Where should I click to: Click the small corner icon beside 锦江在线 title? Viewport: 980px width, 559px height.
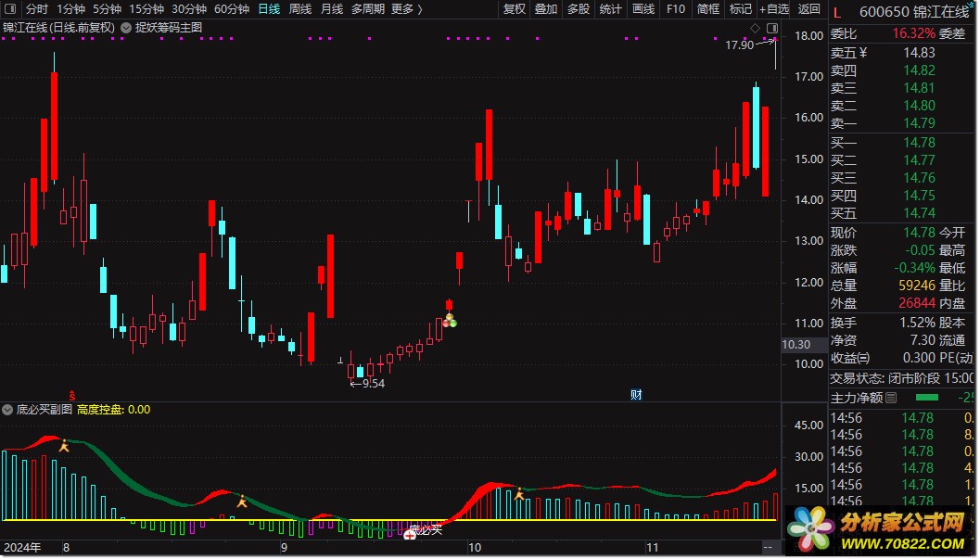coord(972,6)
